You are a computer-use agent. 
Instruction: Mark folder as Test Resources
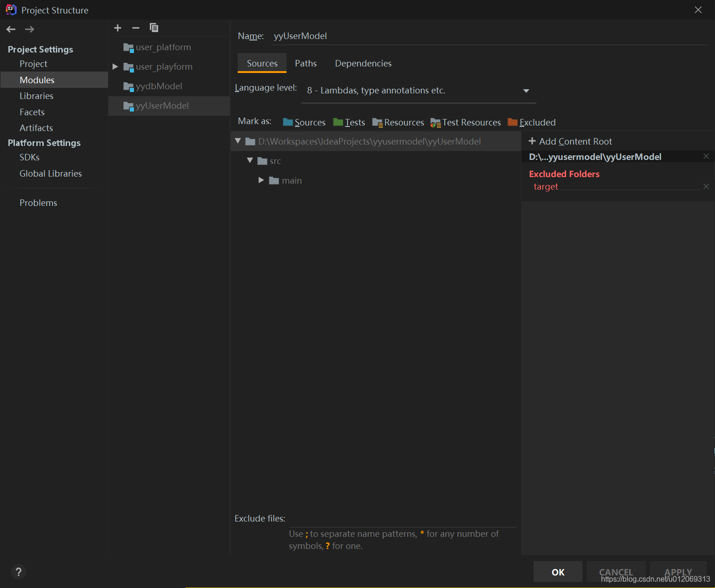(x=466, y=122)
